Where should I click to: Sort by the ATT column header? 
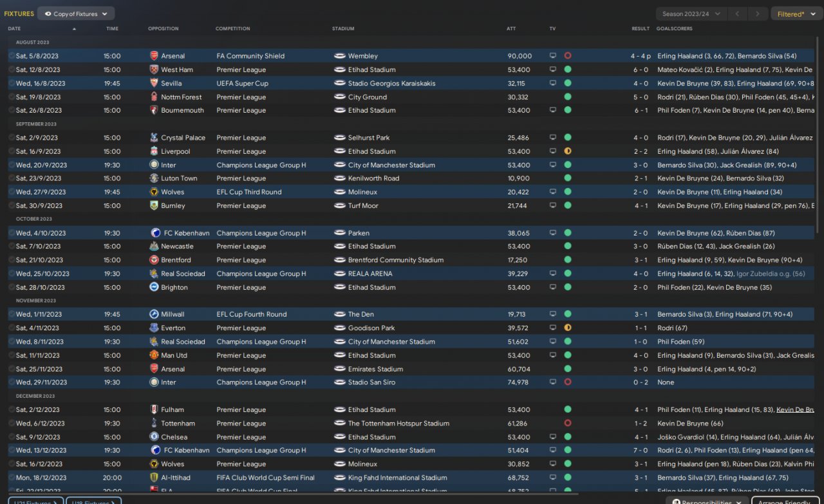tap(512, 29)
